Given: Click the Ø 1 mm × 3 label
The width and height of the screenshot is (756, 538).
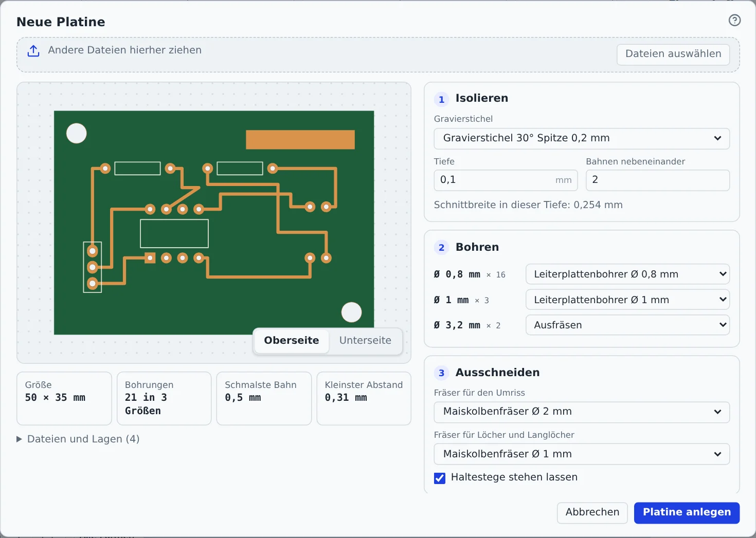Looking at the screenshot, I should [461, 300].
